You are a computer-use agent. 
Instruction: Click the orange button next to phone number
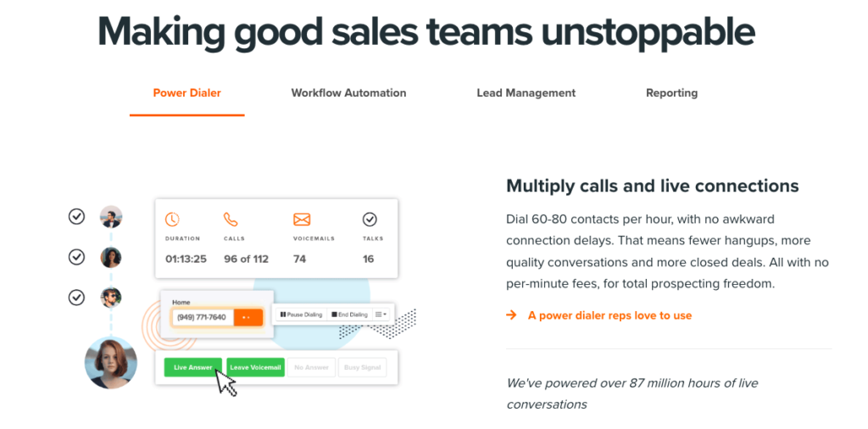[247, 317]
